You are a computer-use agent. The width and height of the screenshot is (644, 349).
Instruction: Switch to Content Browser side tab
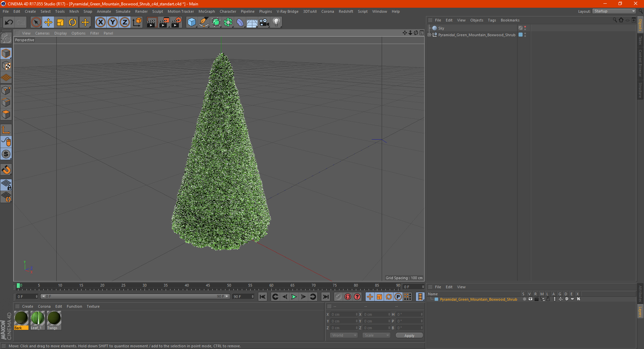click(640, 63)
